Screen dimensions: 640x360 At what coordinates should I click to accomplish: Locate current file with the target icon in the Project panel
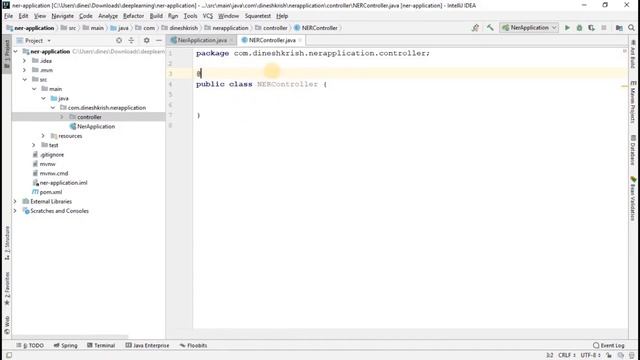tap(119, 40)
